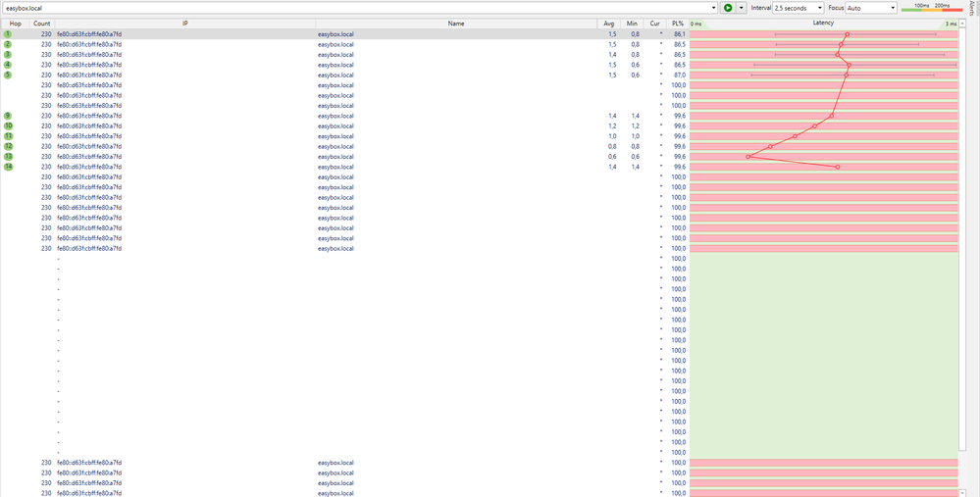
Task: Click the hop 14 latency marker on the graph
Action: click(838, 167)
